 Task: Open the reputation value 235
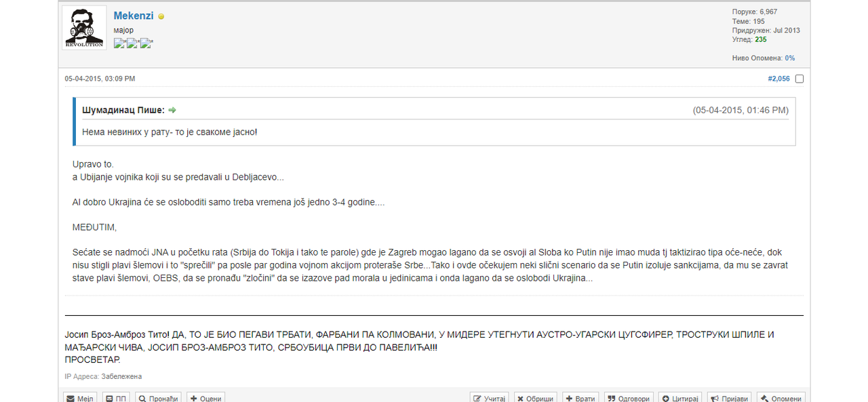(761, 39)
